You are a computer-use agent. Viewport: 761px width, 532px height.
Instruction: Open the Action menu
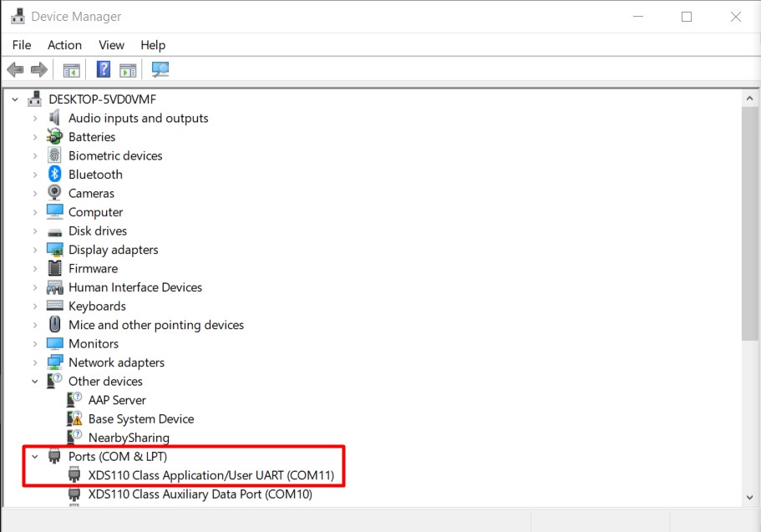(x=64, y=45)
